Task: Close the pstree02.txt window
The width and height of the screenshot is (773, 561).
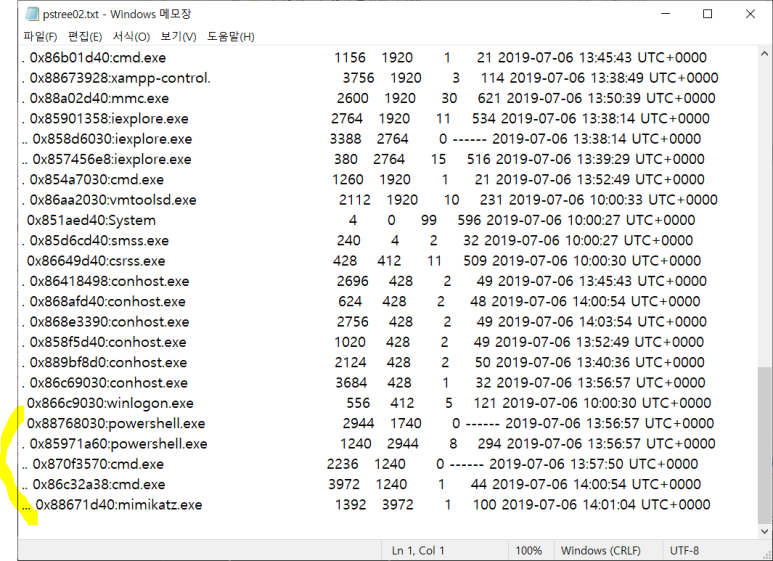Action: point(750,14)
